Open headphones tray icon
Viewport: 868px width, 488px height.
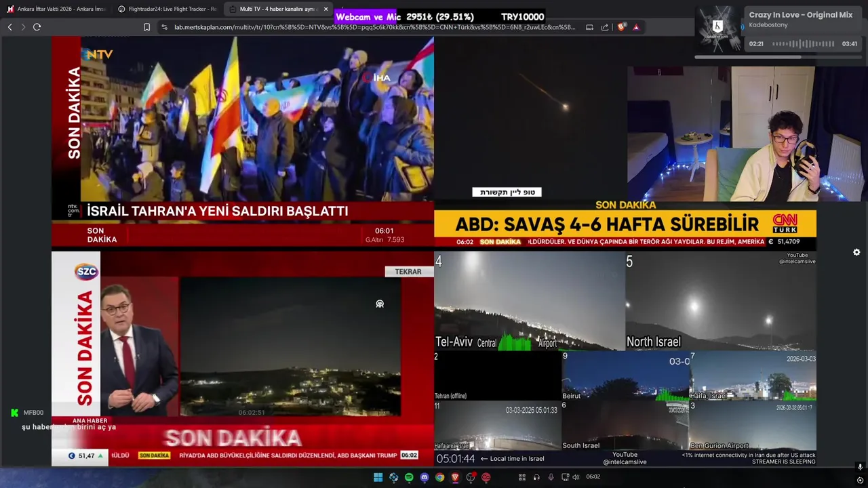pyautogui.click(x=536, y=477)
